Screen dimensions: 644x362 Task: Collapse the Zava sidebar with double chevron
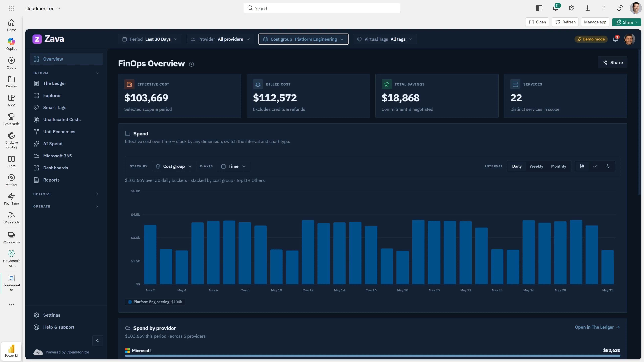tap(98, 341)
